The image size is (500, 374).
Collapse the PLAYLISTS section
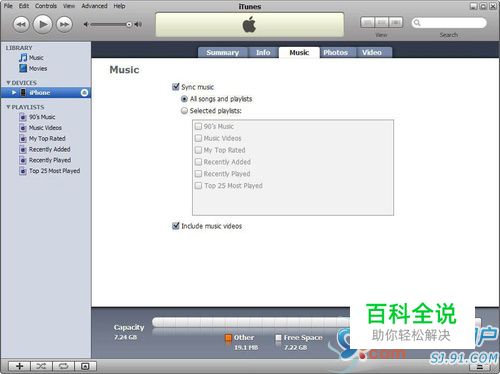(x=8, y=107)
